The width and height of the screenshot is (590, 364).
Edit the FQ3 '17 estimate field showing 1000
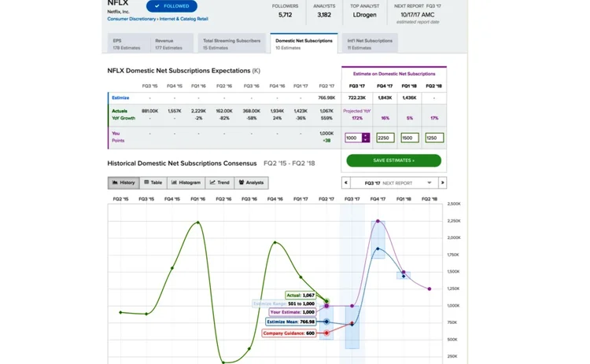(x=353, y=138)
